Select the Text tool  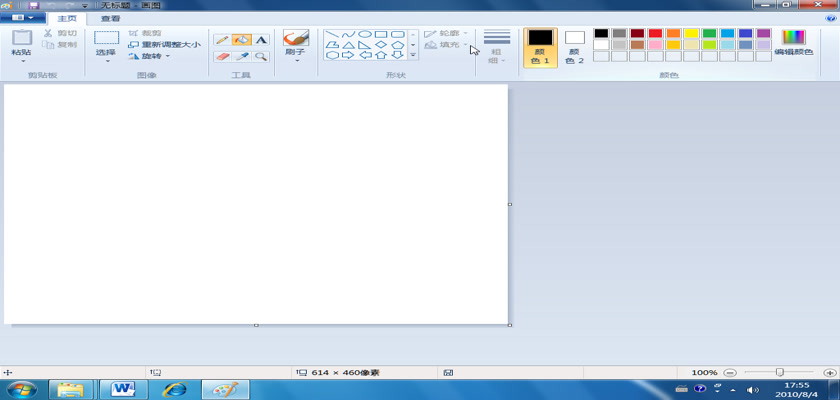pos(260,40)
